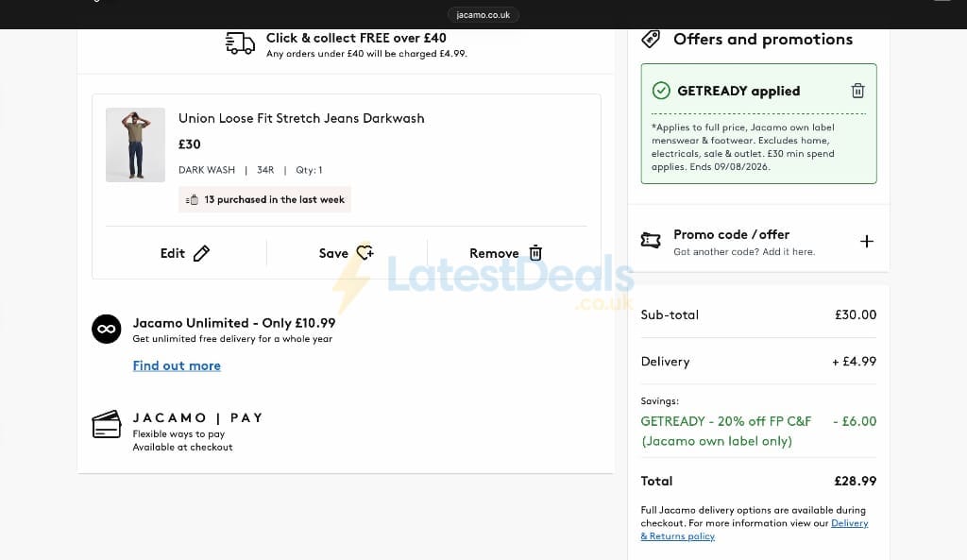The image size is (967, 560).
Task: Click the green GETREADY applied checkmark
Action: (661, 91)
